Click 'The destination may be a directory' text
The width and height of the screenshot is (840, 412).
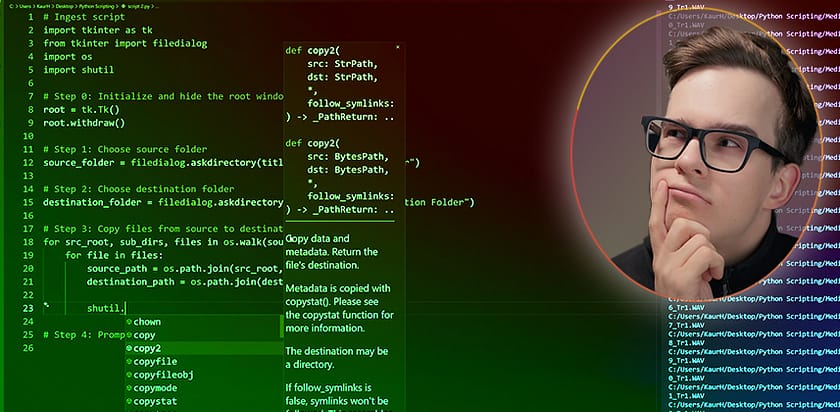pos(336,358)
